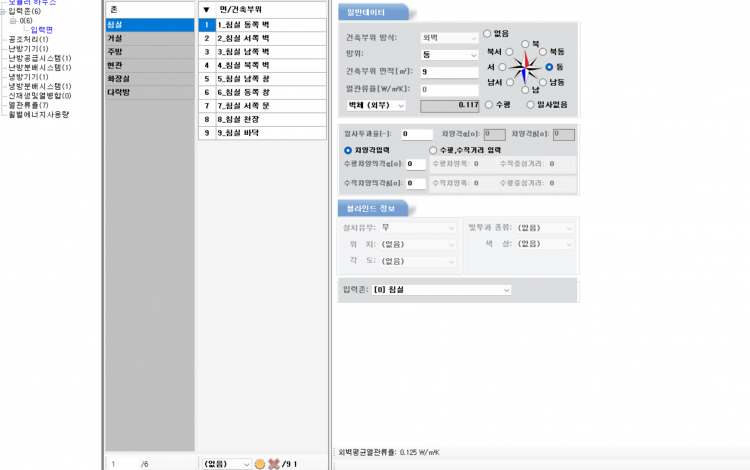750x470 pixels.
Task: Open 월별에너지사용량 tree item
Action: coord(39,114)
